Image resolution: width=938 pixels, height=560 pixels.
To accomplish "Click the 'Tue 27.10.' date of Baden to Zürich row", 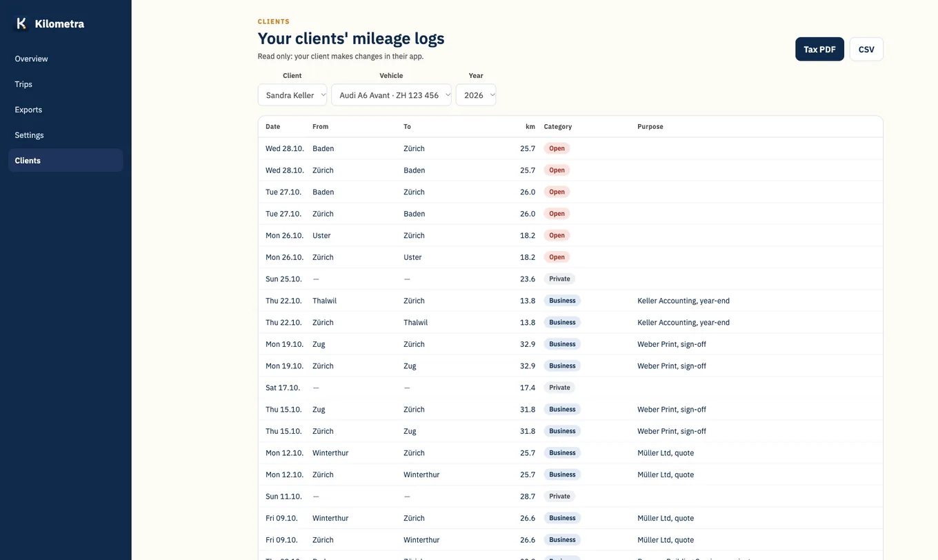I will pyautogui.click(x=283, y=192).
